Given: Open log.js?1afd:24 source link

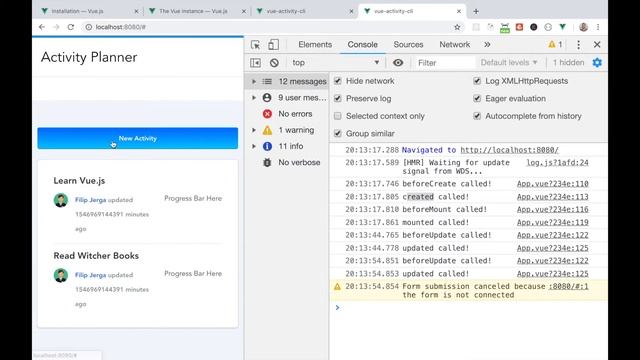Looking at the screenshot, I should [557, 162].
